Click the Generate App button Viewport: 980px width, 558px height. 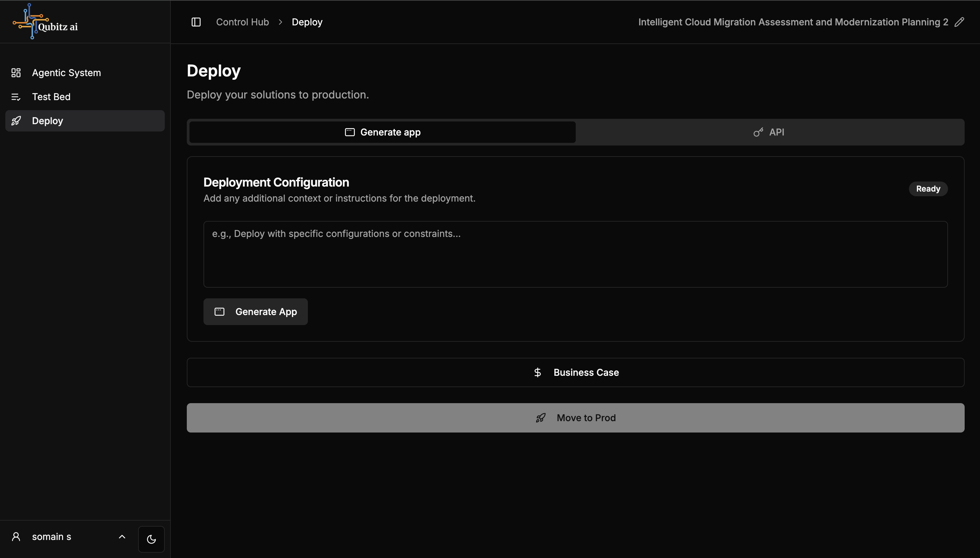pos(256,312)
